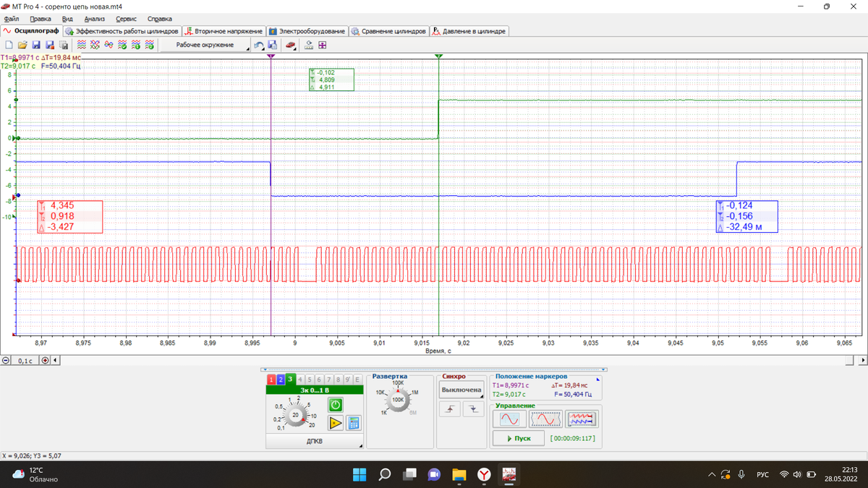Open Windows Start button on taskbar

[x=359, y=474]
